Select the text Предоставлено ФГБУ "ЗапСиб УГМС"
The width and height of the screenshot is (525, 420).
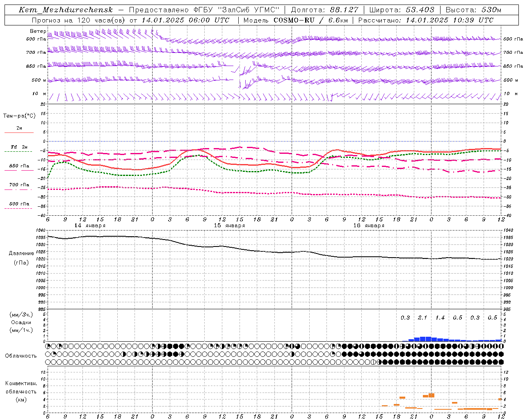[204, 10]
